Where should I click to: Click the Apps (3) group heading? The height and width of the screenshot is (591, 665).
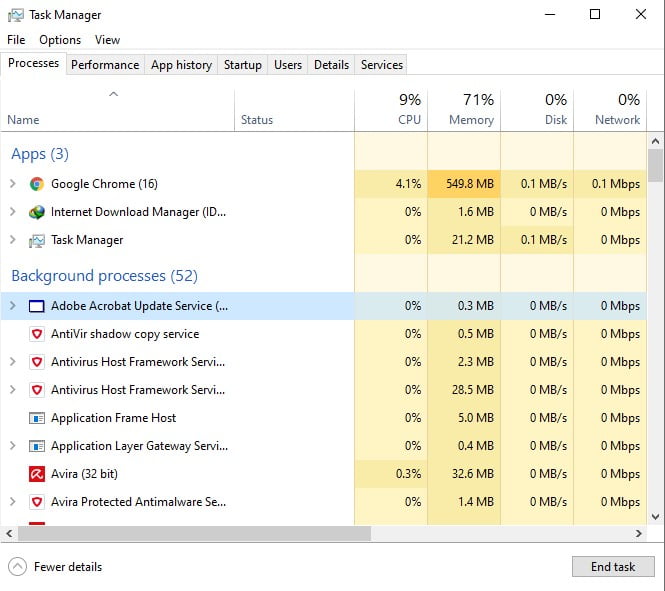point(40,154)
